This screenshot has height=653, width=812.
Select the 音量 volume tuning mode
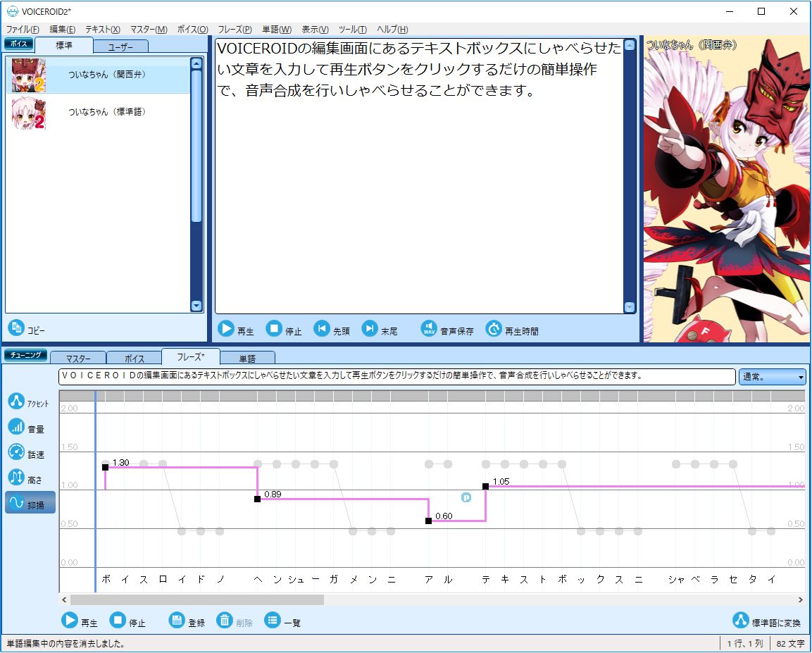coord(26,427)
